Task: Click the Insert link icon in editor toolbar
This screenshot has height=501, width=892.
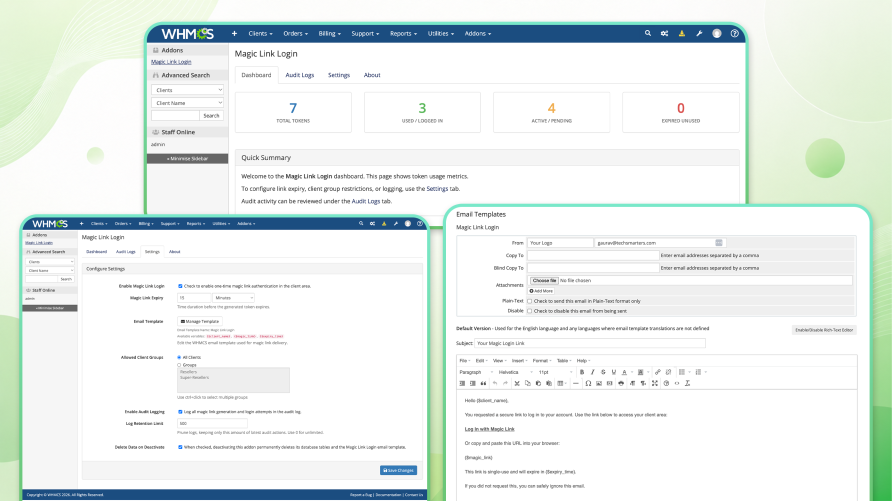Action: [658, 372]
